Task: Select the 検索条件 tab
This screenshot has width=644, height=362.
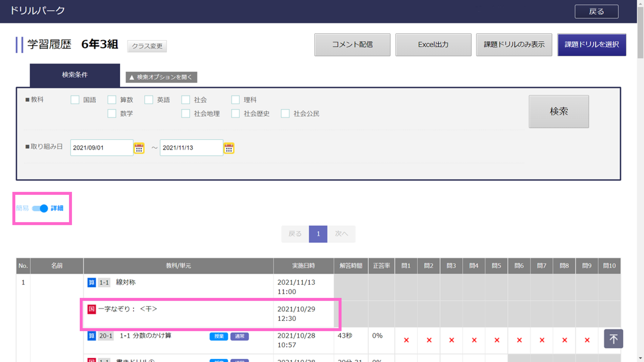Action: [x=75, y=75]
